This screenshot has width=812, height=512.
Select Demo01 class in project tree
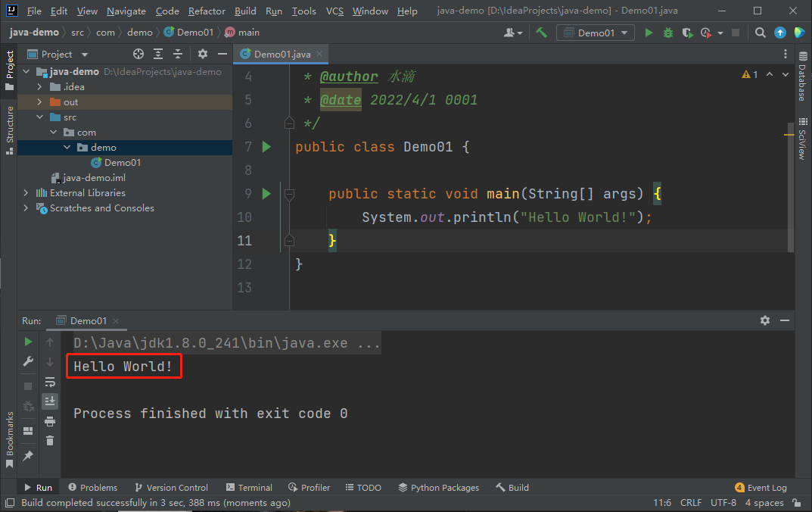click(122, 163)
